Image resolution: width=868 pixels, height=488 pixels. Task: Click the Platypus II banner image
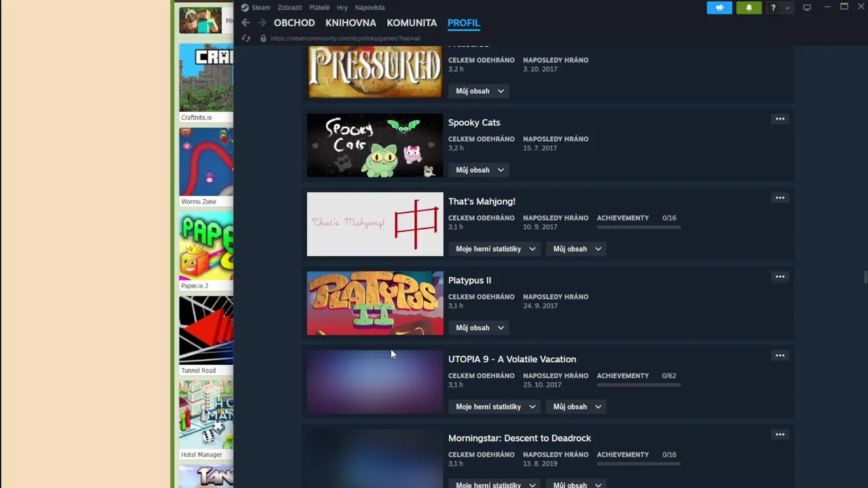pos(375,304)
